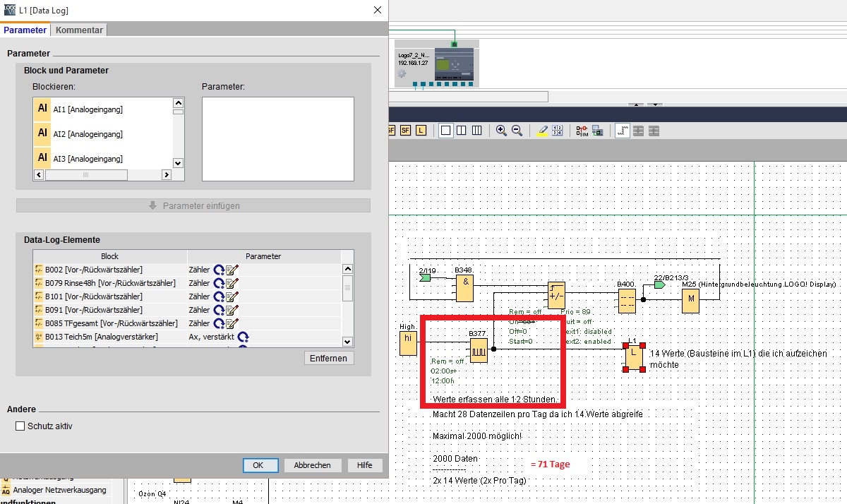Enable the Schutz aktiv checkbox

(20, 426)
